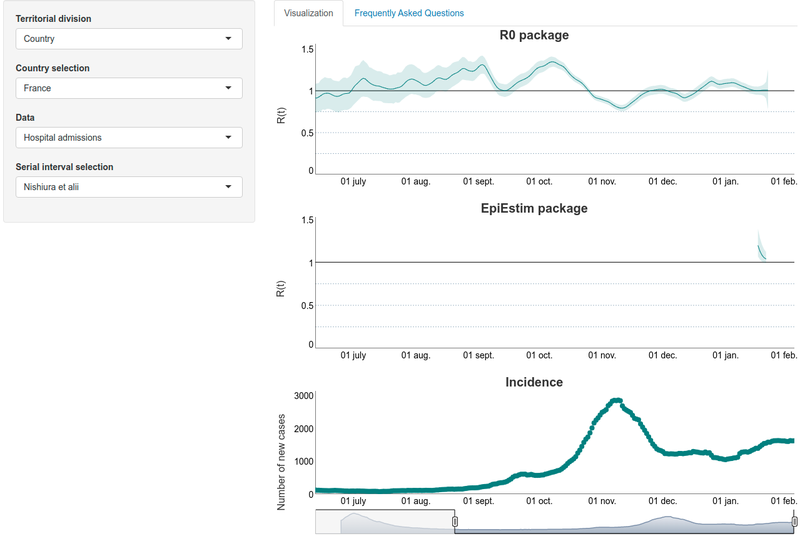Expand the Serial interval dropdown showing Nishiura
Screen dimensions: 800x536
pos(128,186)
